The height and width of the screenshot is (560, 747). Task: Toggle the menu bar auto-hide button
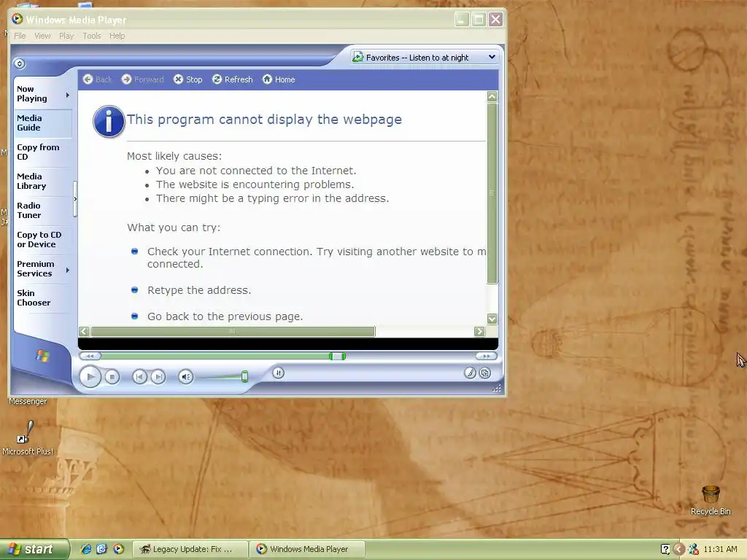tap(20, 63)
